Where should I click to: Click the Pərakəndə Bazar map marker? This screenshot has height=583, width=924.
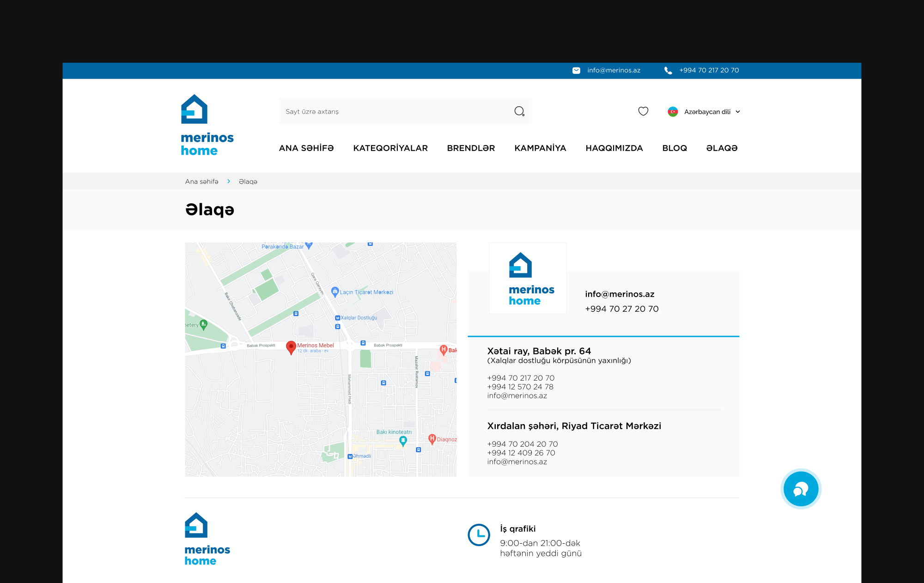tap(309, 245)
